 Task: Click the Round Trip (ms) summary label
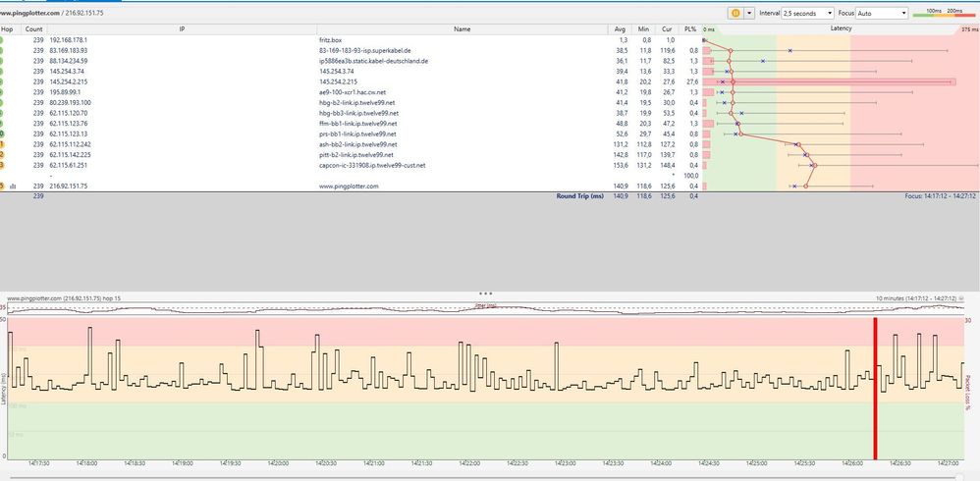coord(580,196)
